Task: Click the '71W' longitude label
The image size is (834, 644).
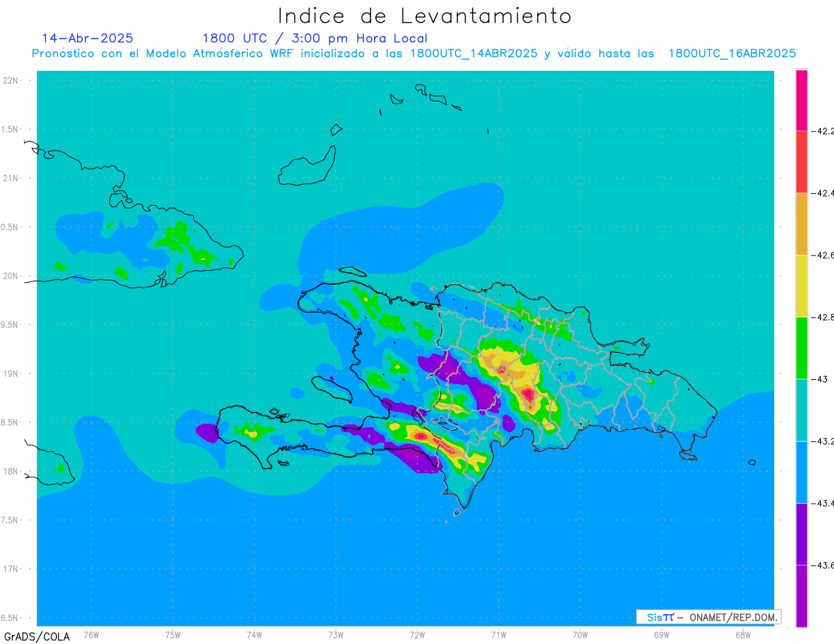Action: 498,635
